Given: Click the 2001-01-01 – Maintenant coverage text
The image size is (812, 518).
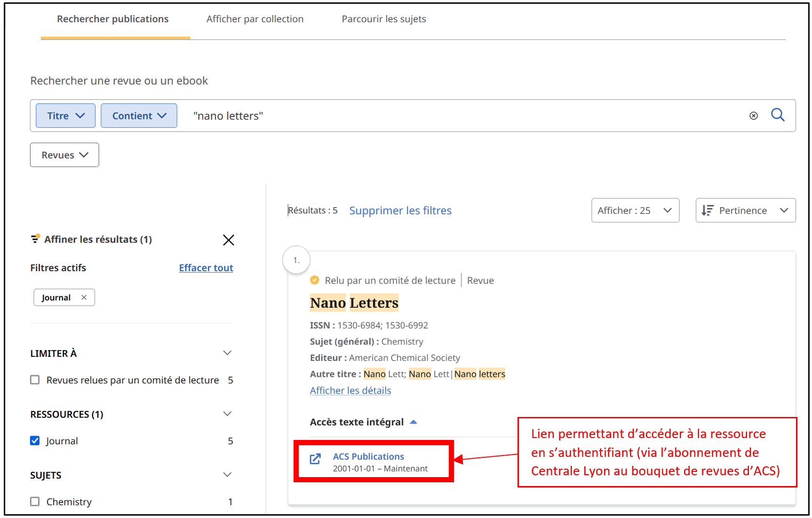Looking at the screenshot, I should pos(380,469).
